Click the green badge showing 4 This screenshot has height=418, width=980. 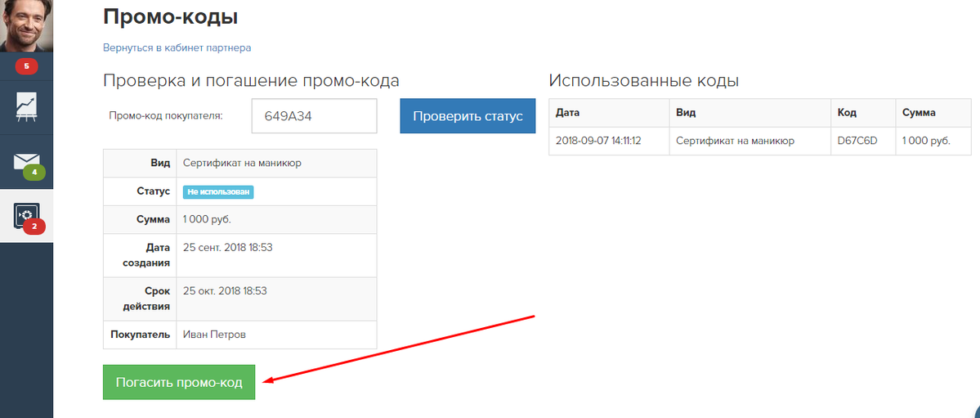tap(34, 172)
